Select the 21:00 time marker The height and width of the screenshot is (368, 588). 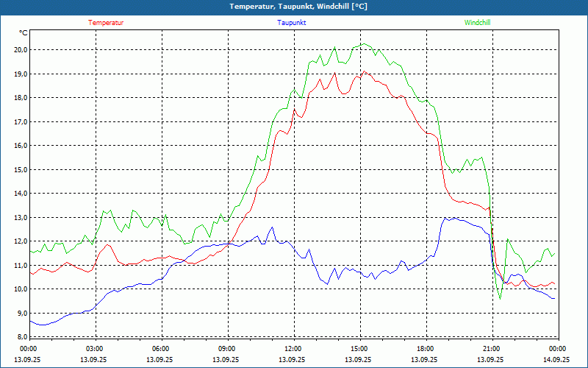pos(491,349)
